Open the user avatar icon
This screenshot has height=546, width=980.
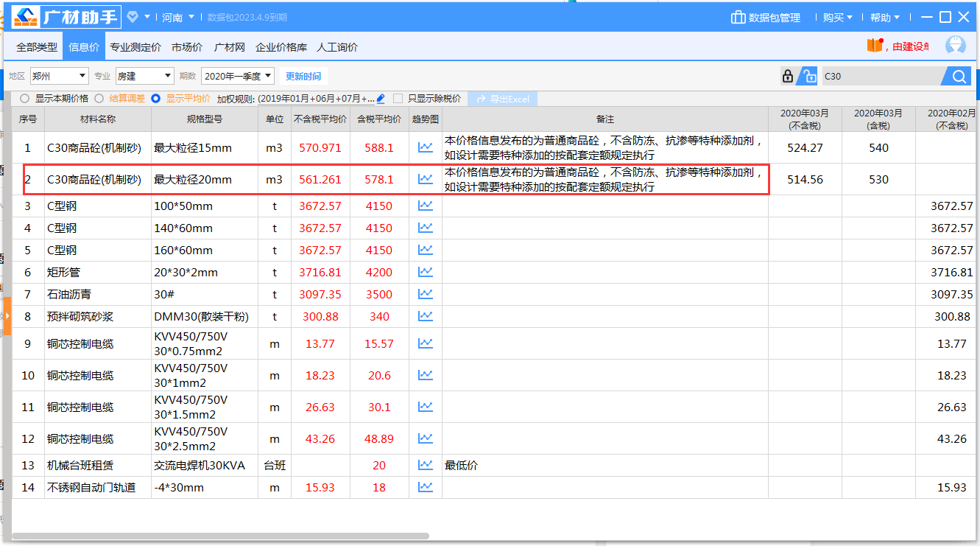click(x=956, y=45)
